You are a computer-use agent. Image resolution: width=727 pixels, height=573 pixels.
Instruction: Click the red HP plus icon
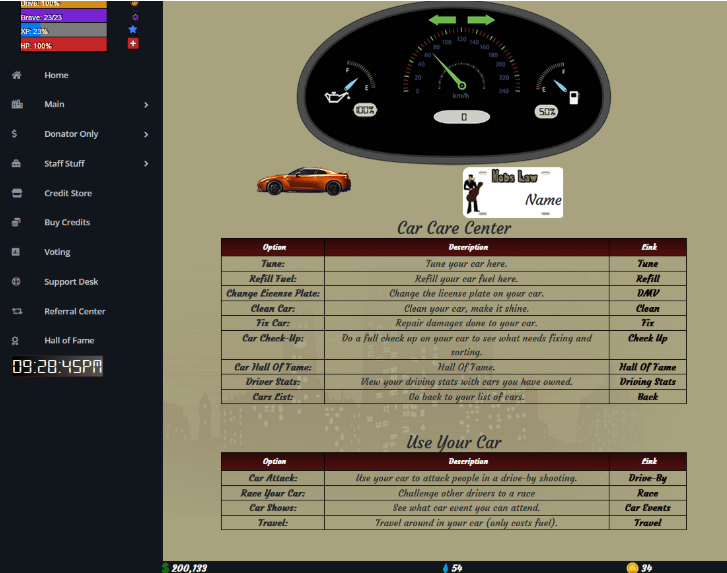(x=133, y=44)
